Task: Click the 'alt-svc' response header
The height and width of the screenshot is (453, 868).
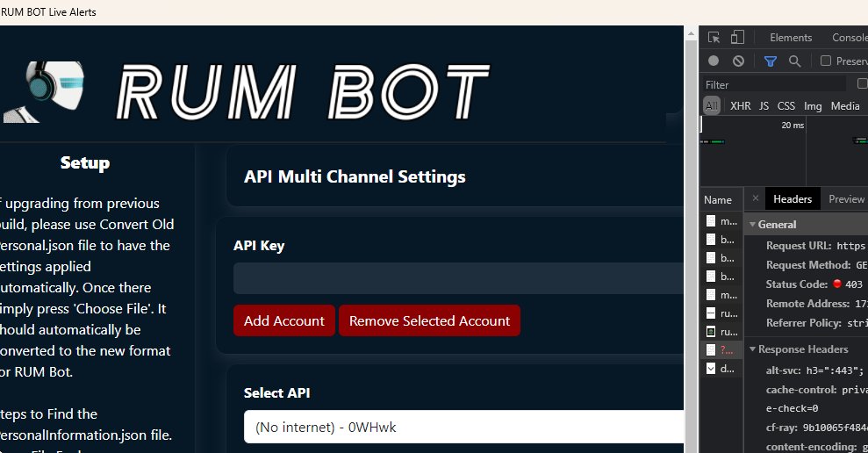Action: (814, 370)
